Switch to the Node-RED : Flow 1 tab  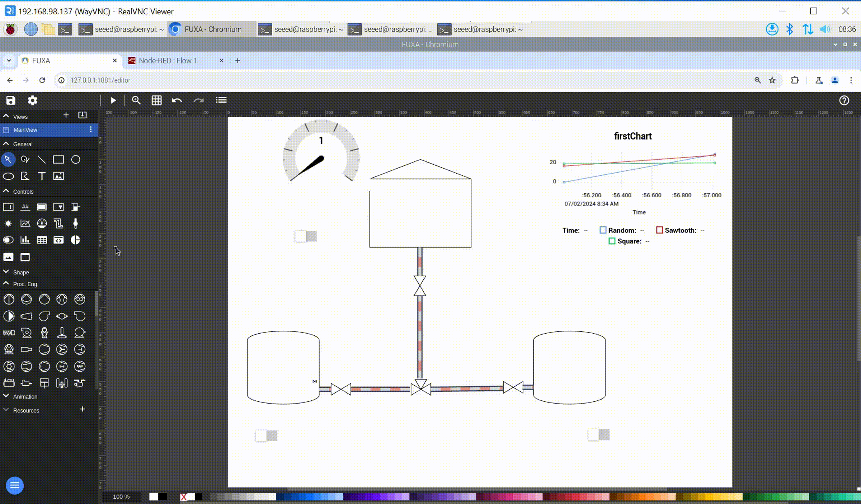168,61
